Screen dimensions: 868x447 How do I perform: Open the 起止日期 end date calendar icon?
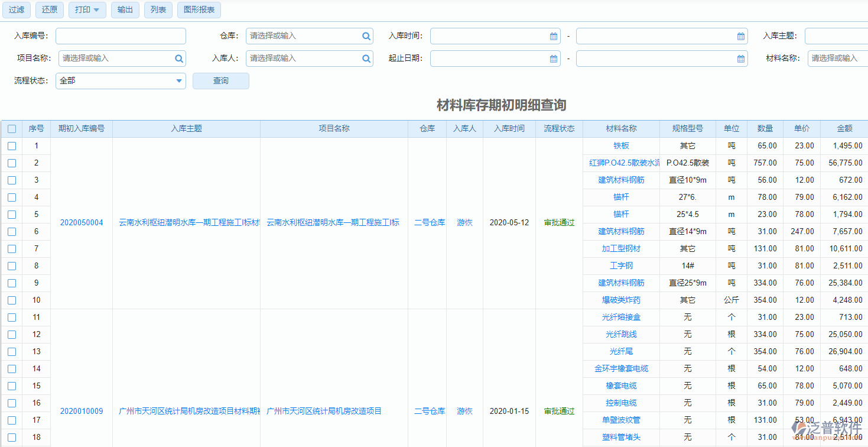[740, 58]
